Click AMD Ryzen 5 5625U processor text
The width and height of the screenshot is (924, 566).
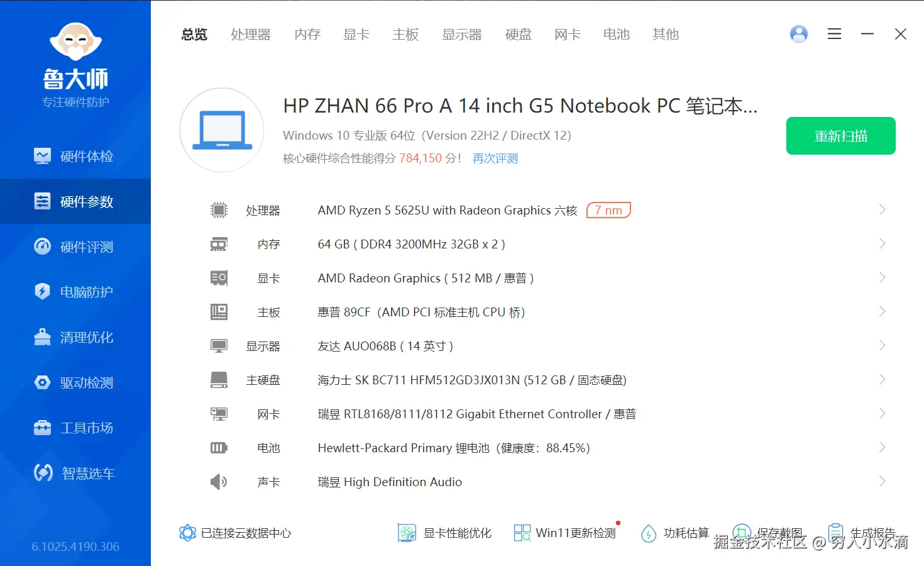point(448,211)
